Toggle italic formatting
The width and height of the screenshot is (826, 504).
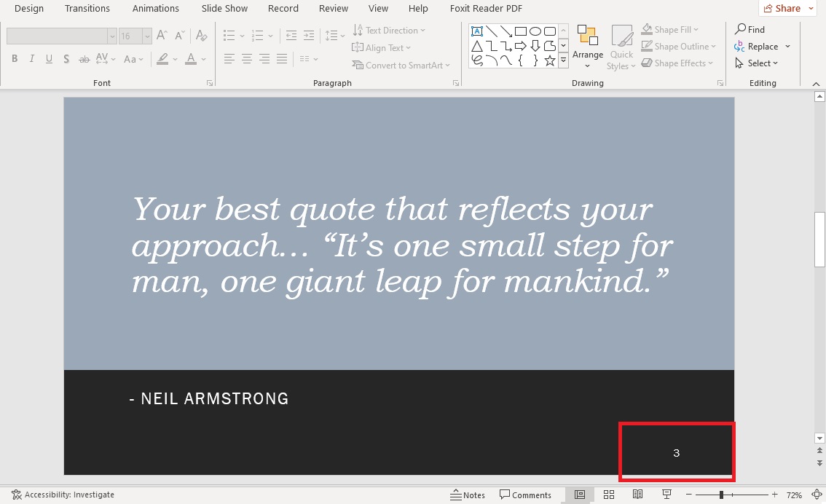click(31, 58)
